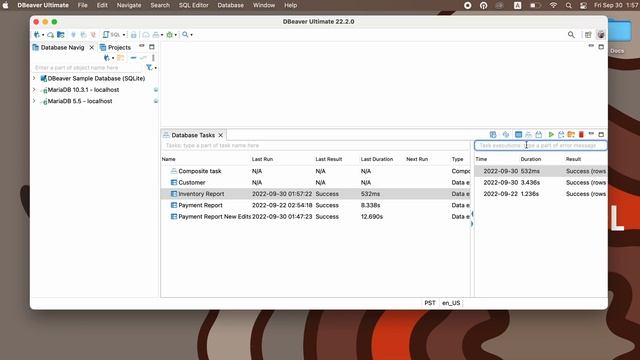This screenshot has width=640, height=360.
Task: Click the PST timezone in status bar
Action: coord(430,303)
